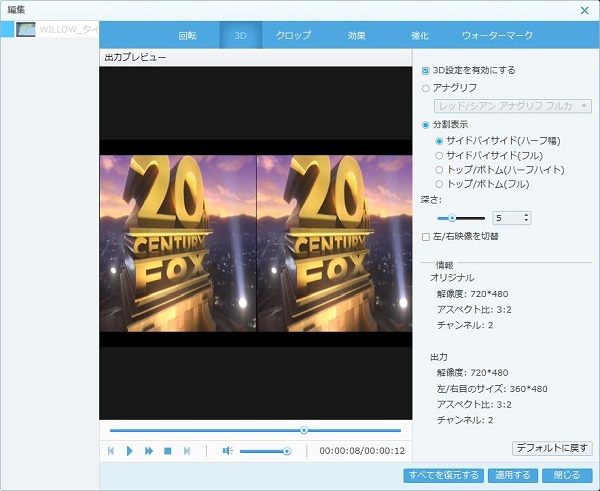
Task: Apply changes with 適用する button
Action: tap(513, 475)
